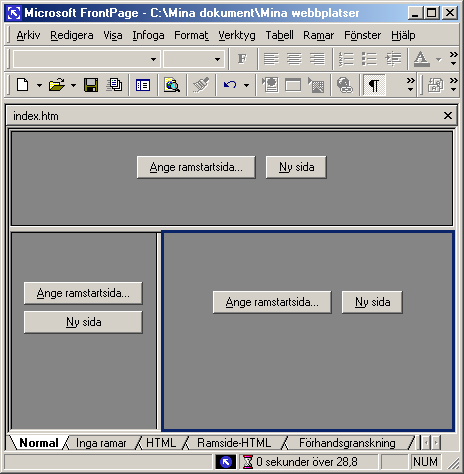This screenshot has width=464, height=474.
Task: Open the Hjälp menu
Action: coord(403,35)
